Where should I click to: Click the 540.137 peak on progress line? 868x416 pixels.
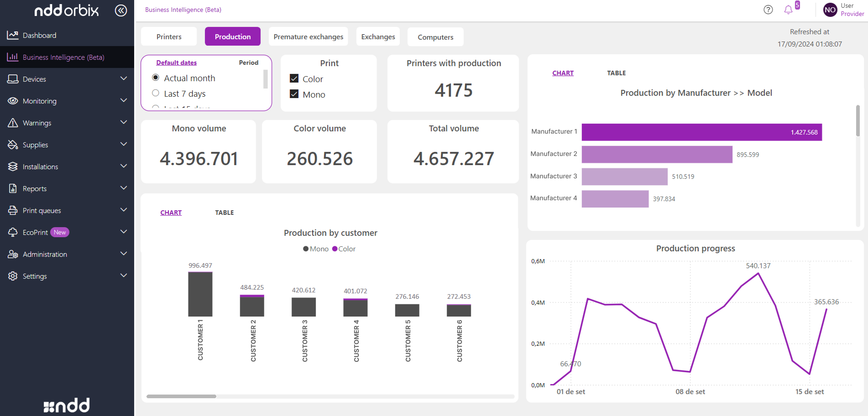coord(758,273)
